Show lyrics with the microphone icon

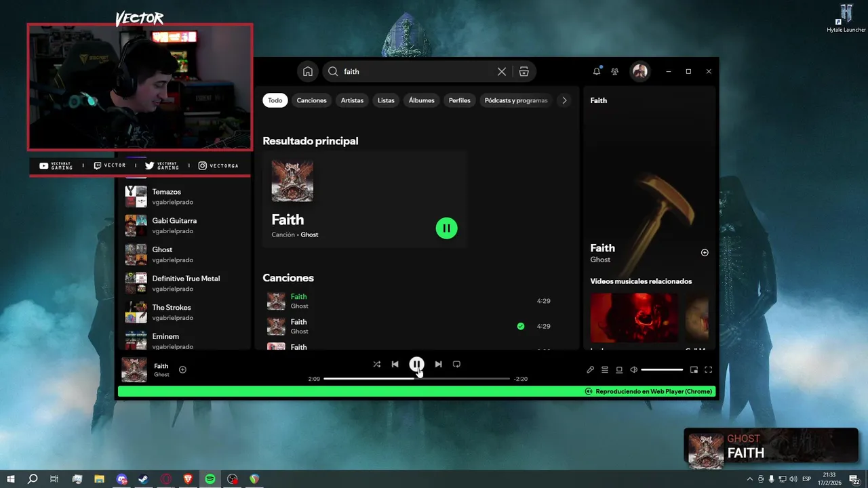click(591, 369)
